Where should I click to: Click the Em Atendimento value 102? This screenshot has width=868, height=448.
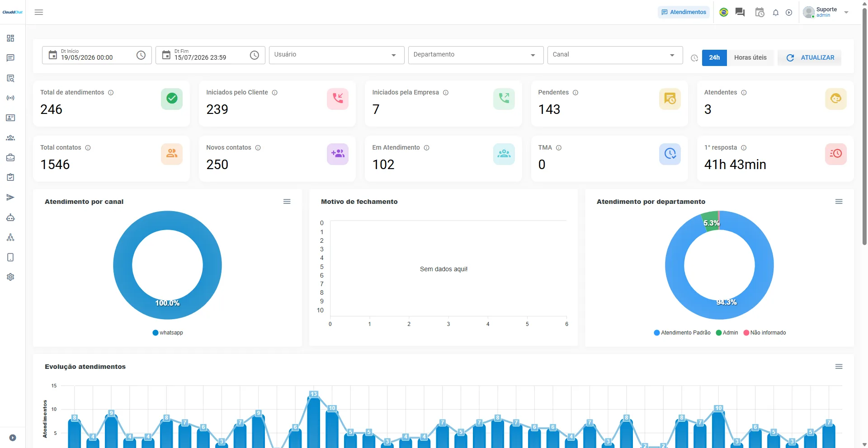(383, 165)
